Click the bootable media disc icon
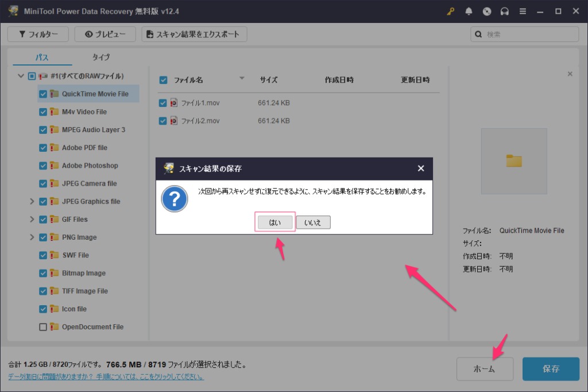Image resolution: width=588 pixels, height=392 pixels. [x=487, y=11]
